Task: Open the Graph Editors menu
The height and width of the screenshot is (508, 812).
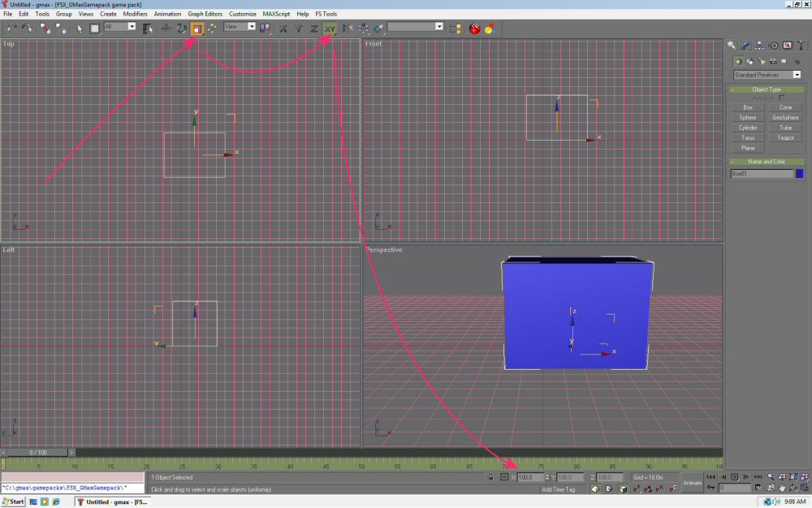Action: tap(206, 14)
